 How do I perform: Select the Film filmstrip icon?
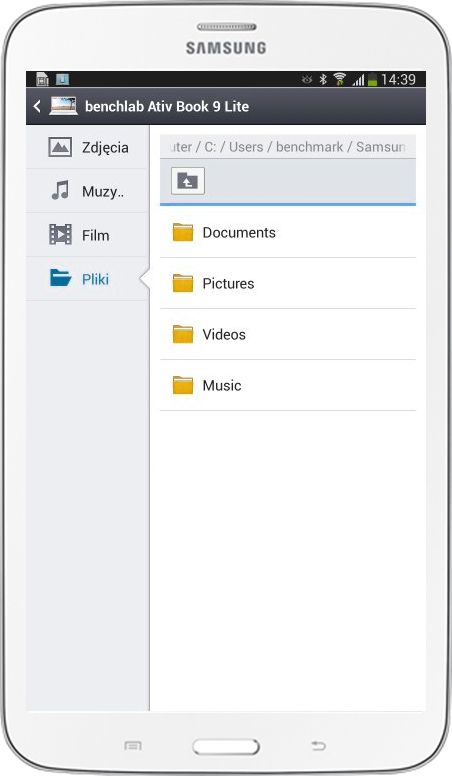click(60, 235)
